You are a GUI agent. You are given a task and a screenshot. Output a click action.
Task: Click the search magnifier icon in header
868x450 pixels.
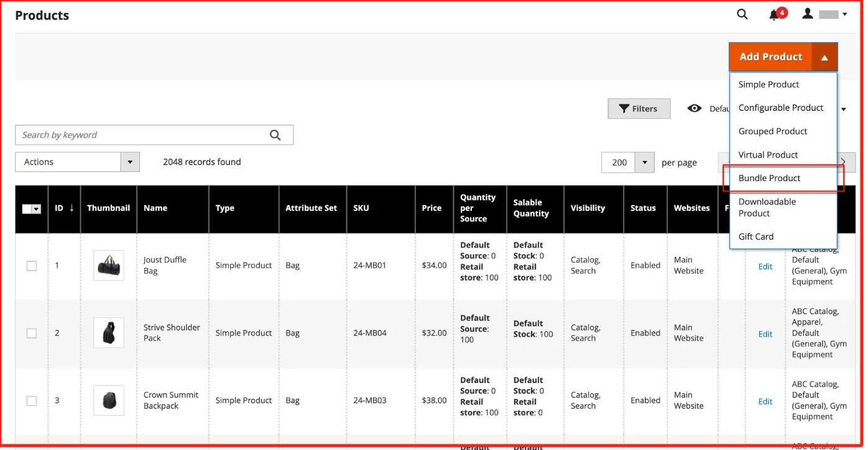coord(742,14)
